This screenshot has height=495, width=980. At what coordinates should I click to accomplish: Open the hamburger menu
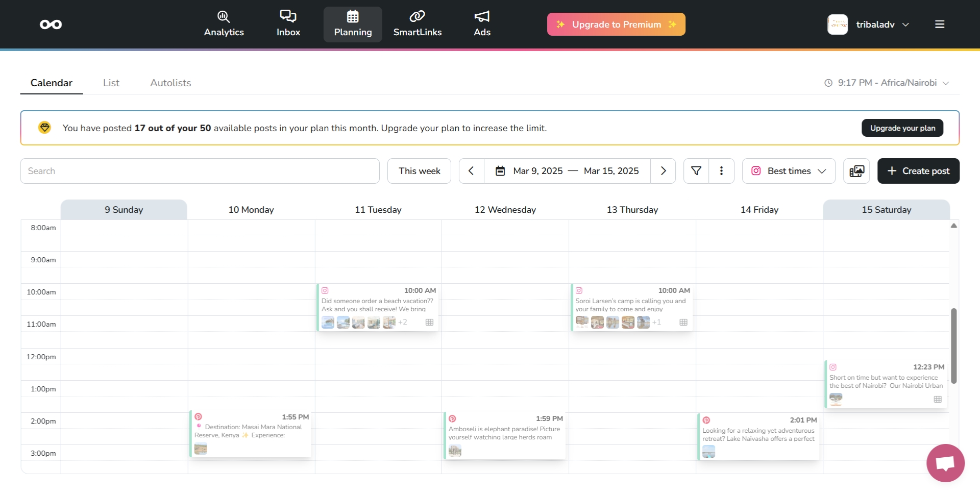coord(940,24)
